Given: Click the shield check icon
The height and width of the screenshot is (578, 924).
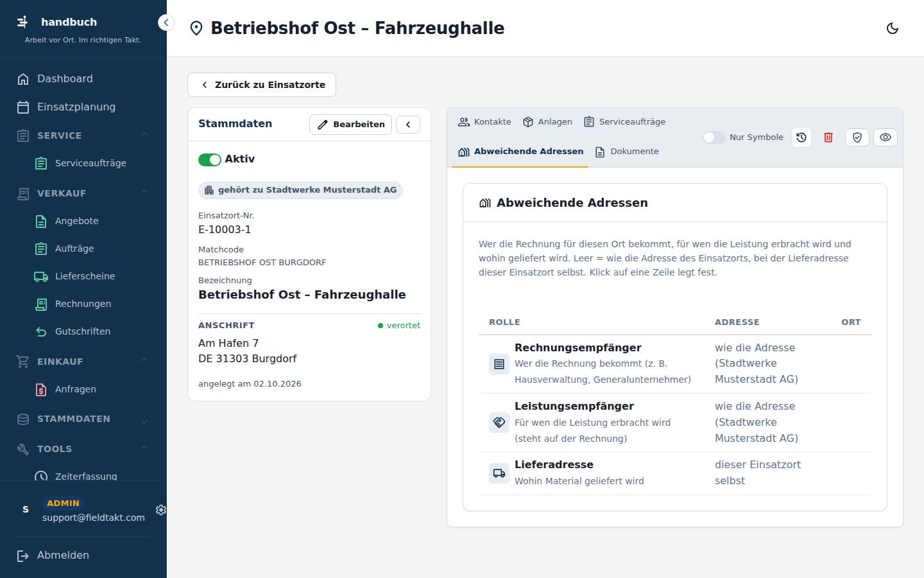Looking at the screenshot, I should coord(857,137).
